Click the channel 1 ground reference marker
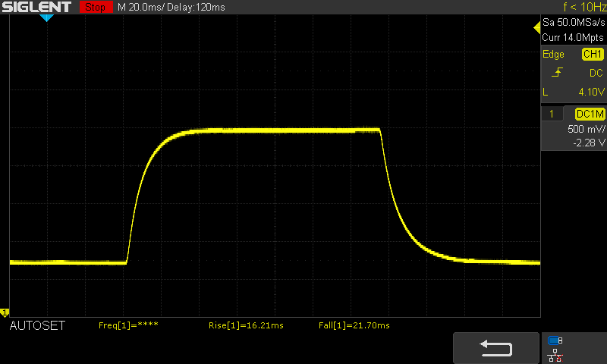Screen dimensions: 607x364 (x=5, y=312)
